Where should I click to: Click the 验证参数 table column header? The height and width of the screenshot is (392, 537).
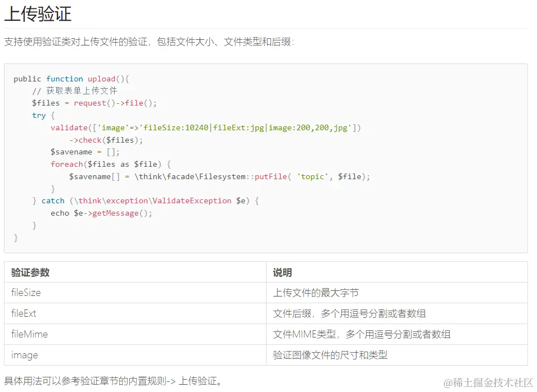[30, 272]
